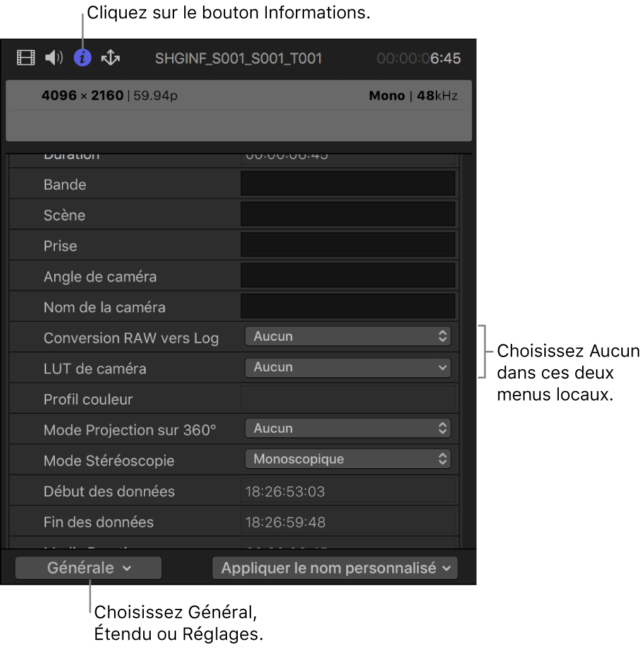Image resolution: width=644 pixels, height=648 pixels.
Task: Open Mode Stéréoscopie Monoscopique dropdown
Action: tap(348, 459)
